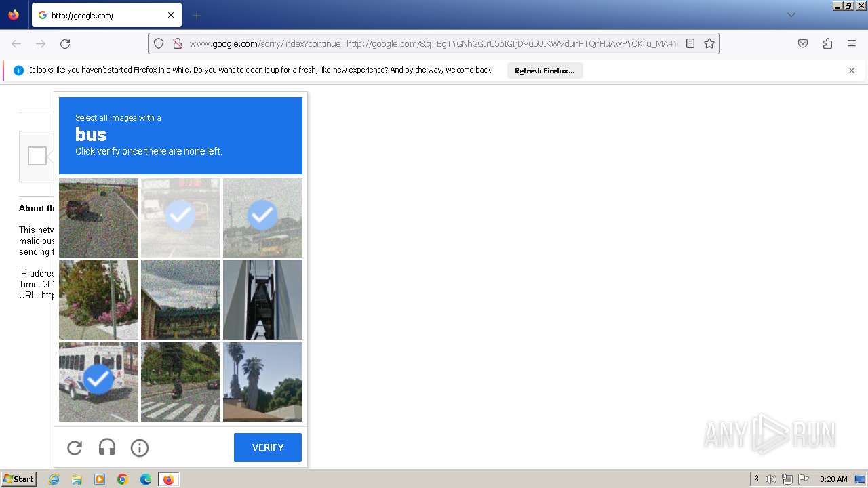
Task: Open the Windows Start menu
Action: [19, 479]
